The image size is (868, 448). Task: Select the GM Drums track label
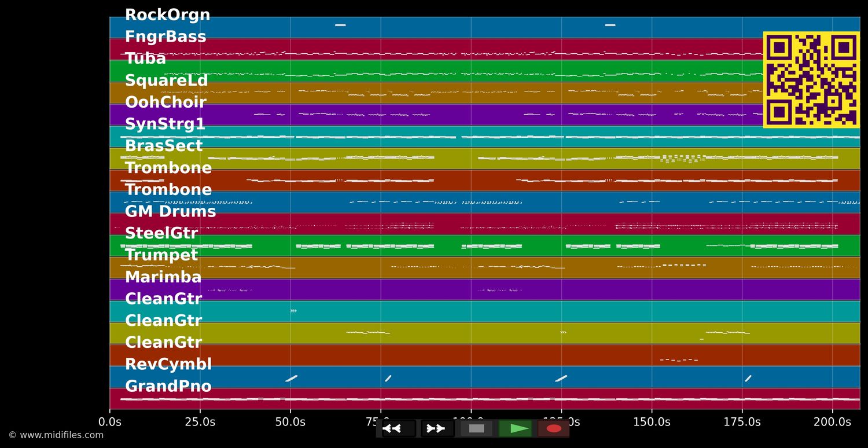point(171,211)
